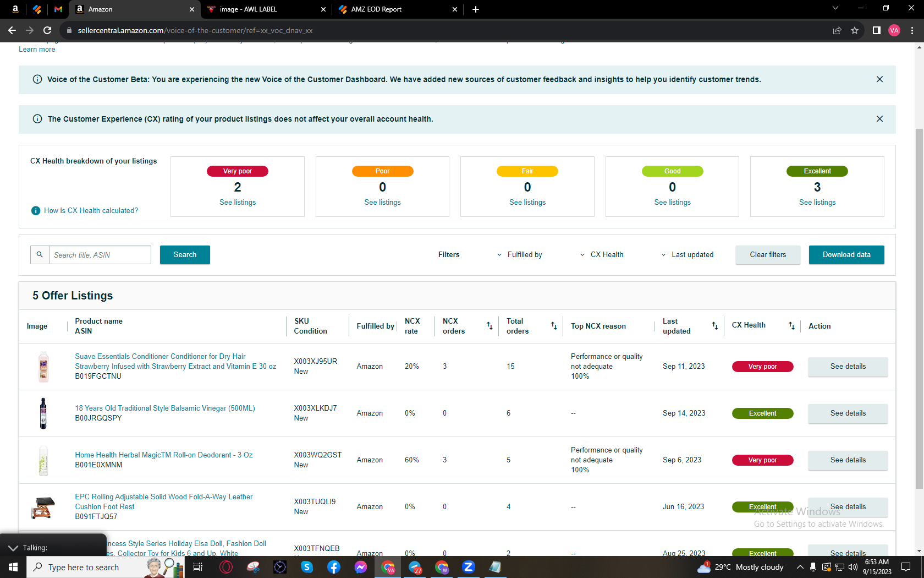Open the Windows Start menu
Viewport: 924px width, 578px height.
[13, 567]
